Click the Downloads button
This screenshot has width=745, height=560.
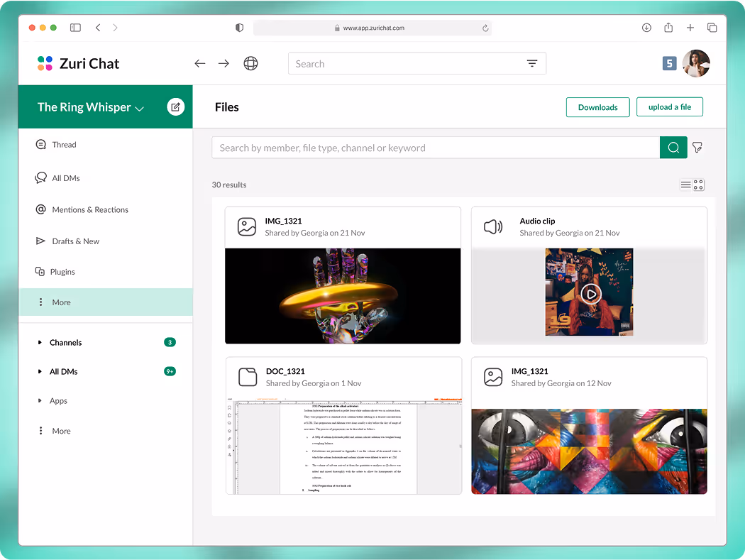[597, 107]
